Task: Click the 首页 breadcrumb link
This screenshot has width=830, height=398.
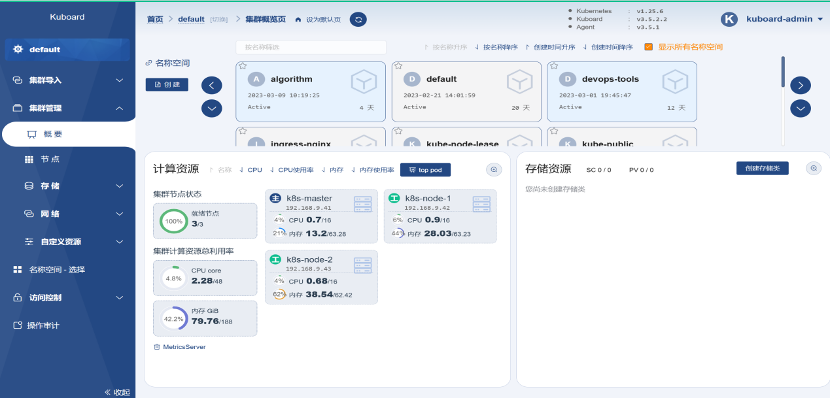Action: click(x=155, y=20)
